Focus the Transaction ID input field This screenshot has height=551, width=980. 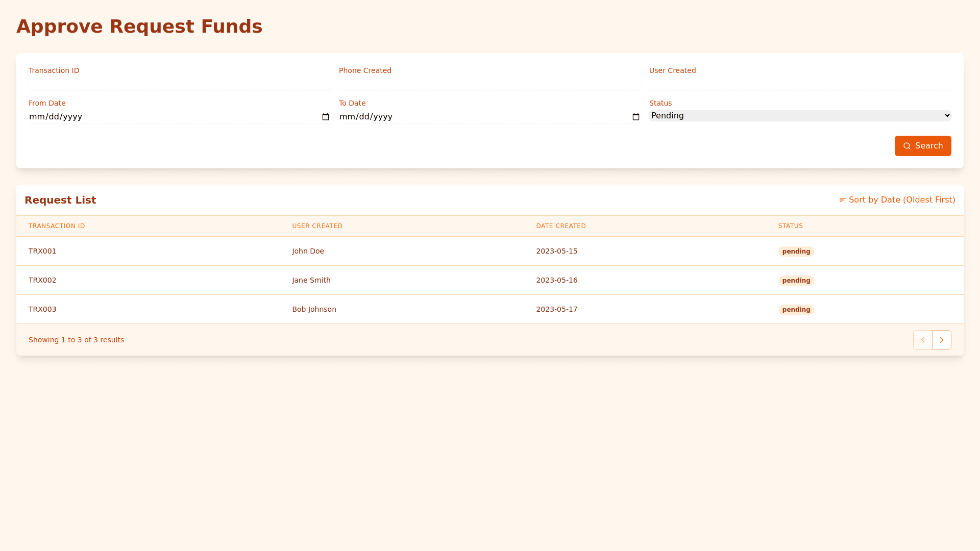pos(179,83)
